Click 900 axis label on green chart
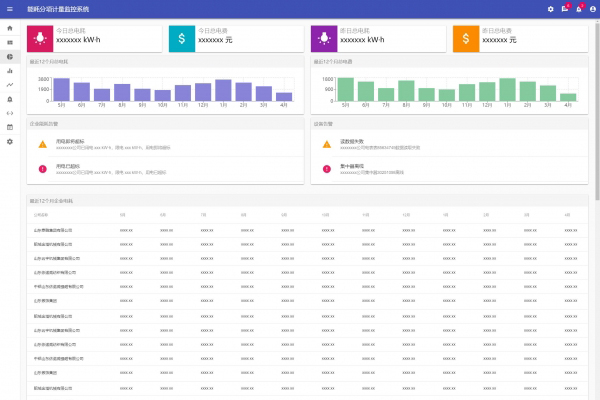This screenshot has height=400, width=600. pos(329,90)
